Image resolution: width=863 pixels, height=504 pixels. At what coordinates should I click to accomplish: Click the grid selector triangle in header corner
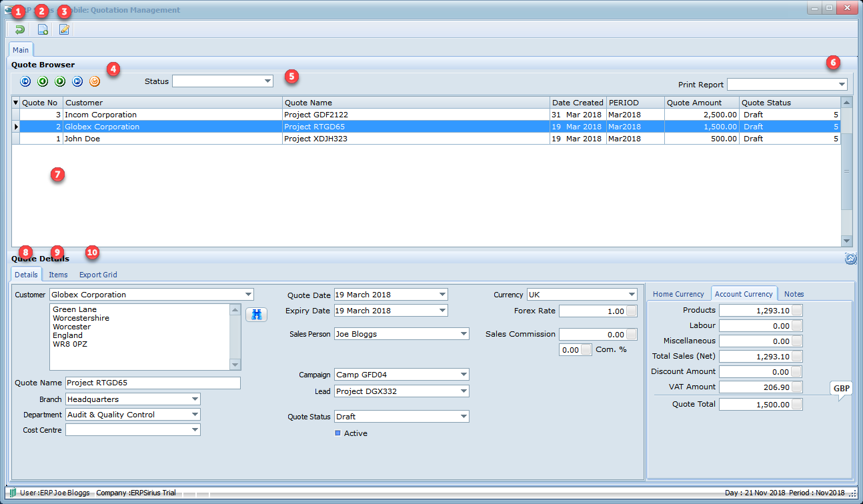[x=16, y=103]
